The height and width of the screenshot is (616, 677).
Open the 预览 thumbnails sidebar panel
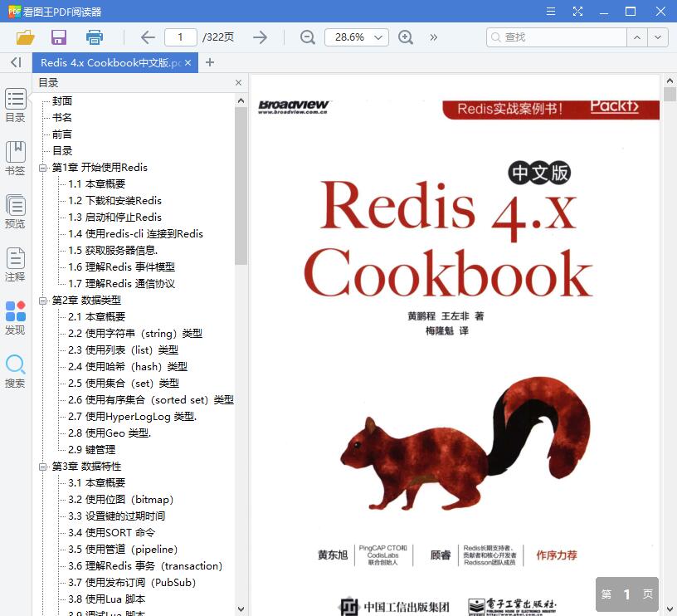pyautogui.click(x=16, y=212)
